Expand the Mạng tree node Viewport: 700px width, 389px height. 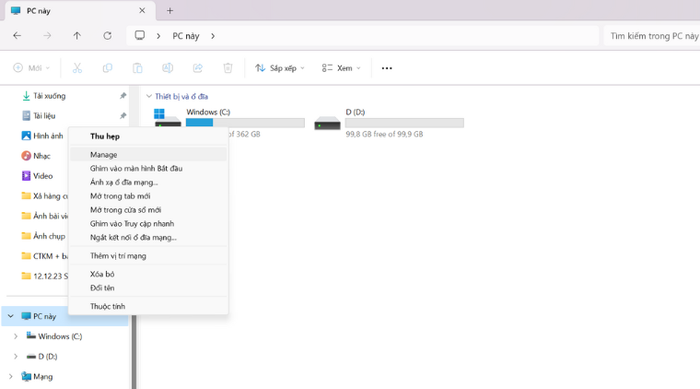[11, 376]
